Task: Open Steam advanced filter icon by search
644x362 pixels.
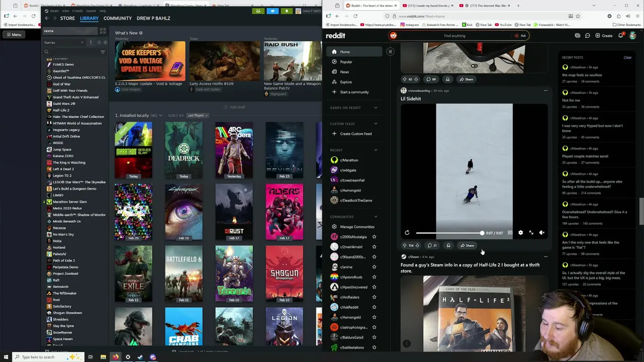Action: (103, 52)
